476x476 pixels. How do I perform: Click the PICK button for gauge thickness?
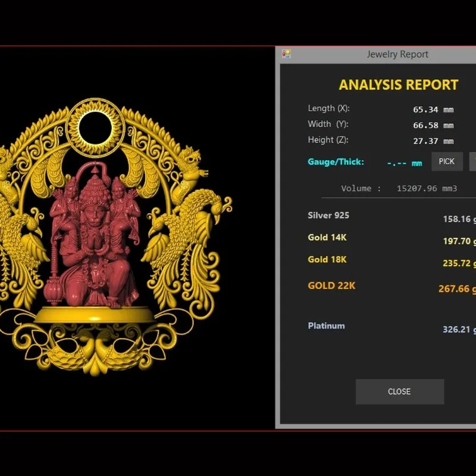[x=447, y=161]
